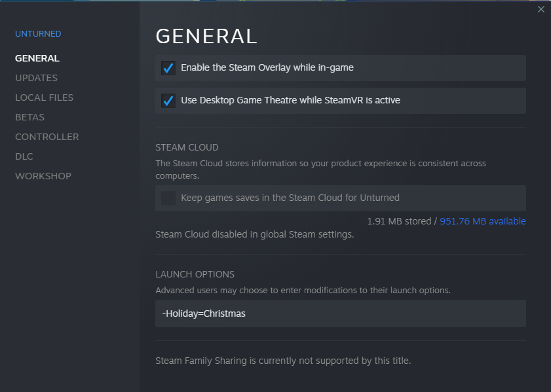Open the CONTROLLER settings tab
551x392 pixels.
click(x=47, y=137)
